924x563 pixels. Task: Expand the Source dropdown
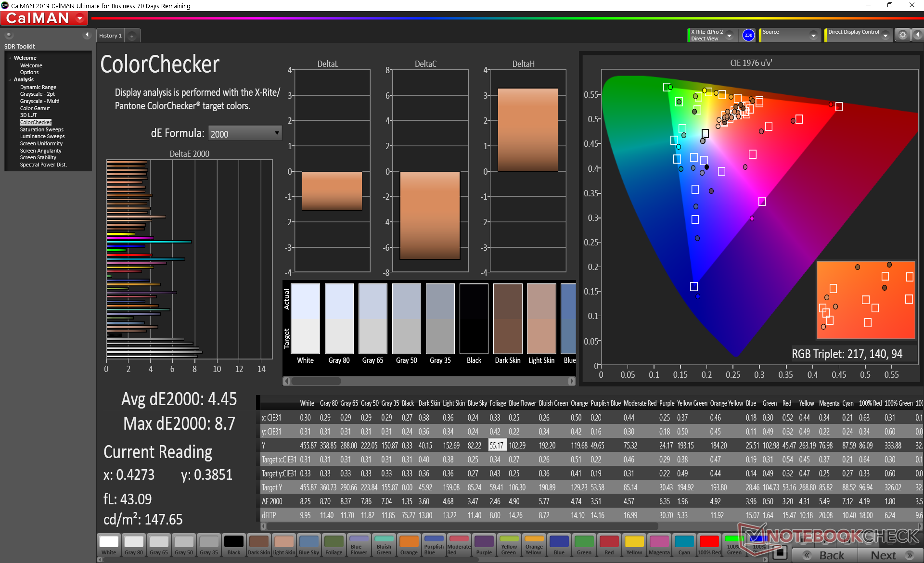pyautogui.click(x=813, y=36)
